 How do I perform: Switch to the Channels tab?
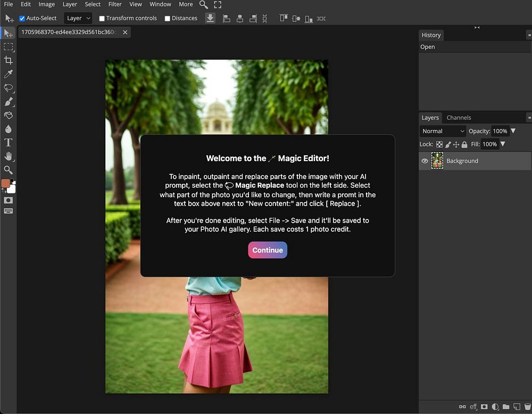click(459, 118)
